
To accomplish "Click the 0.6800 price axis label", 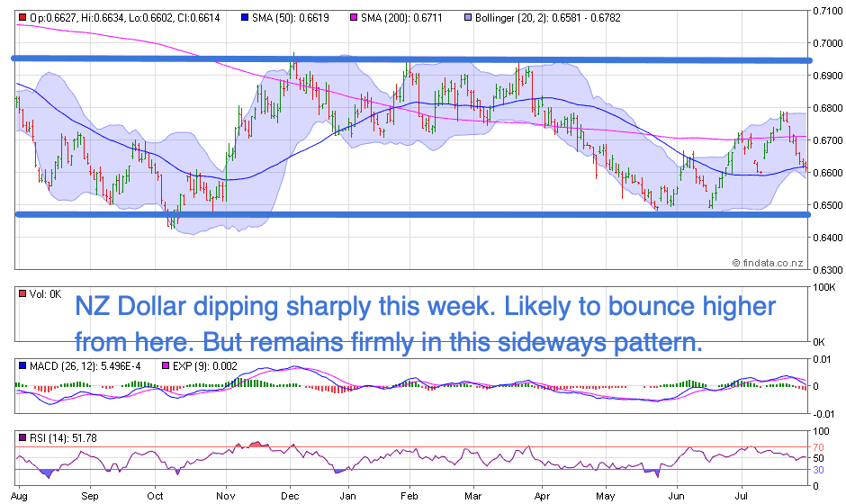I will tap(828, 108).
